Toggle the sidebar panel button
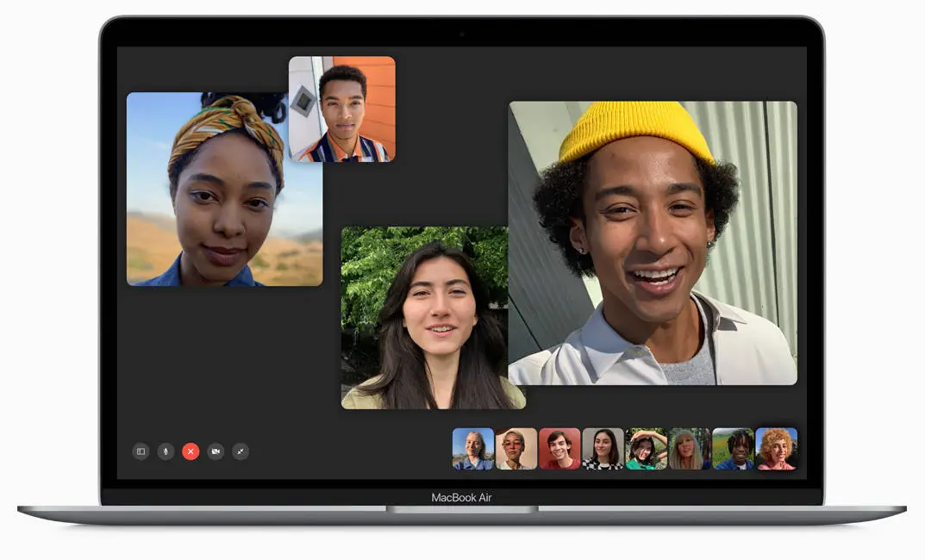The width and height of the screenshot is (925, 560). point(141,451)
